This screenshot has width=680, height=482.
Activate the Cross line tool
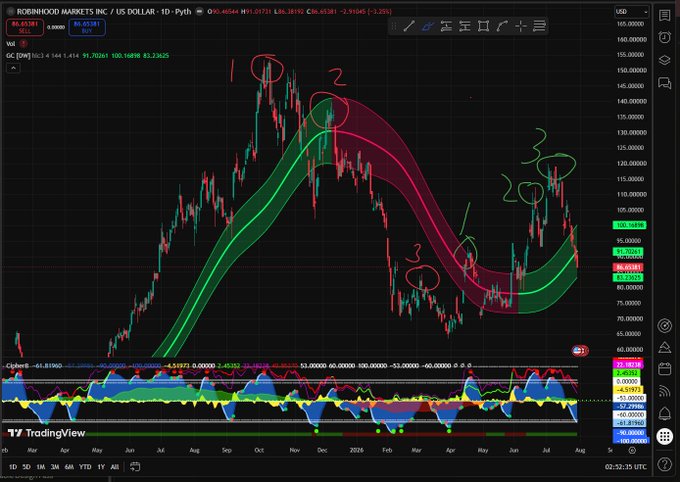[520, 26]
